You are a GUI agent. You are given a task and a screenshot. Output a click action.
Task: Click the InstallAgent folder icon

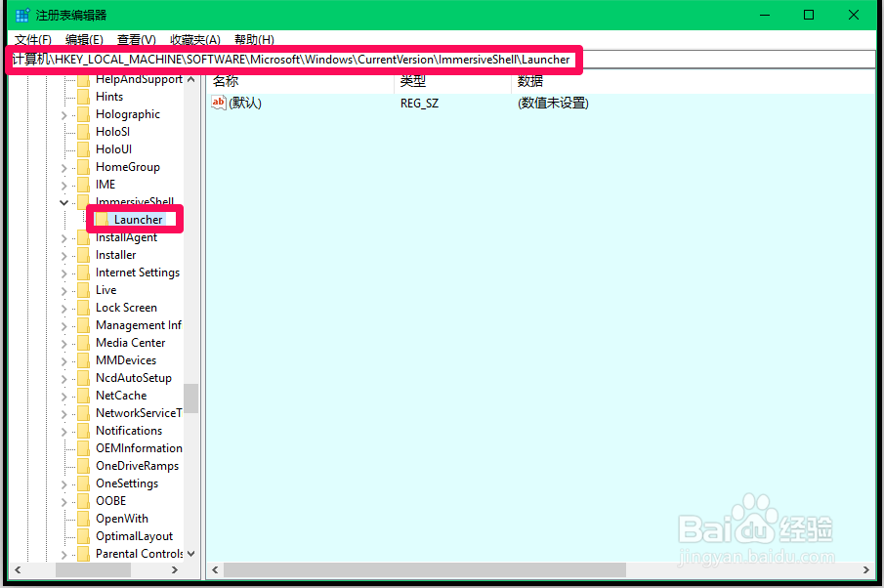83,237
